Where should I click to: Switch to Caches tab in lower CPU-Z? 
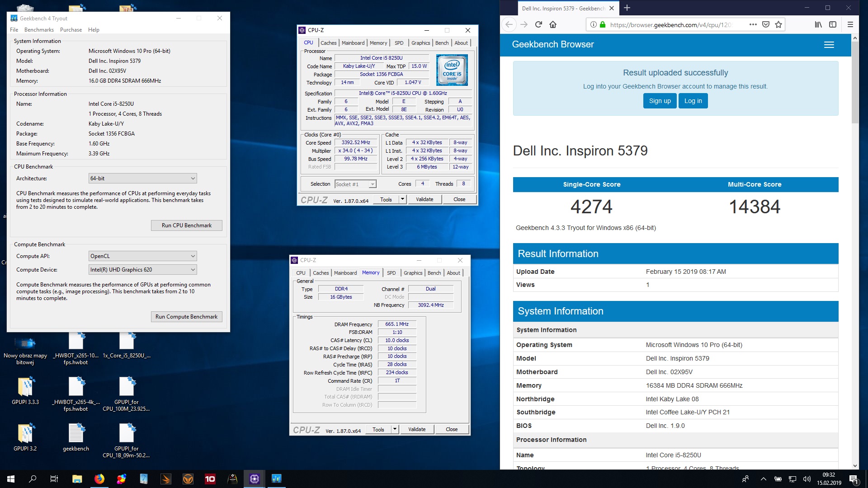321,273
